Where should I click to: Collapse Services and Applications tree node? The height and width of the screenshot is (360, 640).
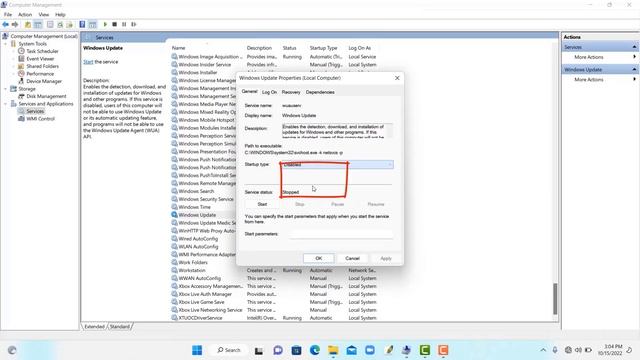tap(6, 104)
